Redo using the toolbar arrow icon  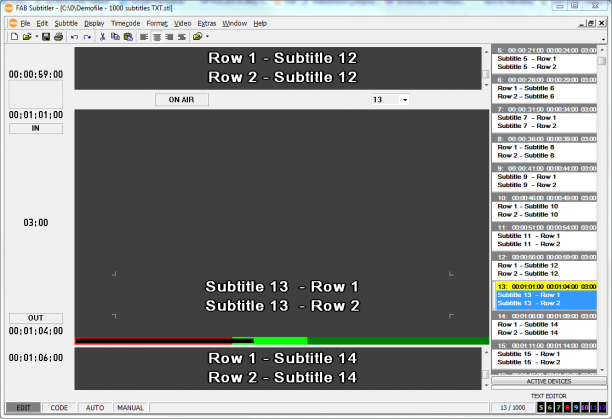coord(87,37)
